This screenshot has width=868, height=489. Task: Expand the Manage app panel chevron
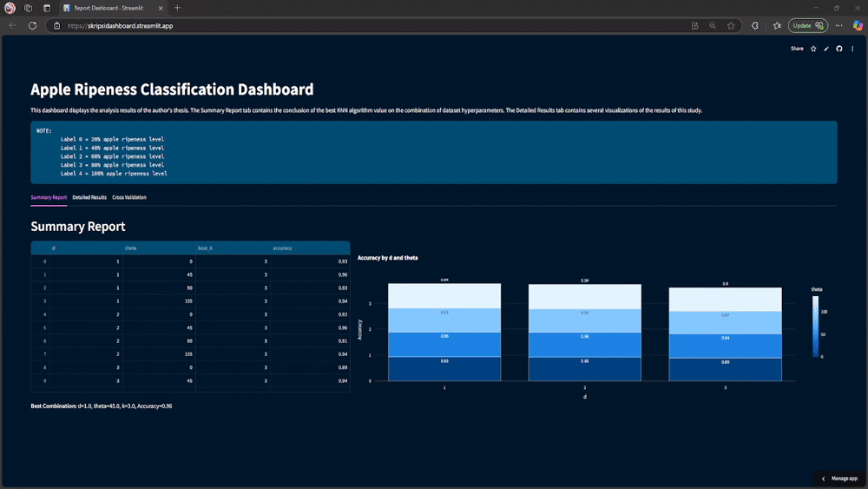point(823,479)
